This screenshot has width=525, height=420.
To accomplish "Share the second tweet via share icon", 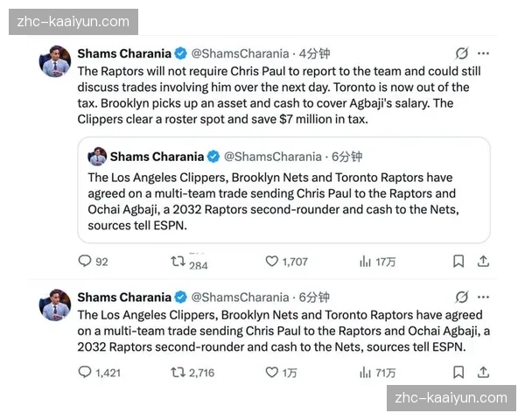I will pyautogui.click(x=483, y=372).
